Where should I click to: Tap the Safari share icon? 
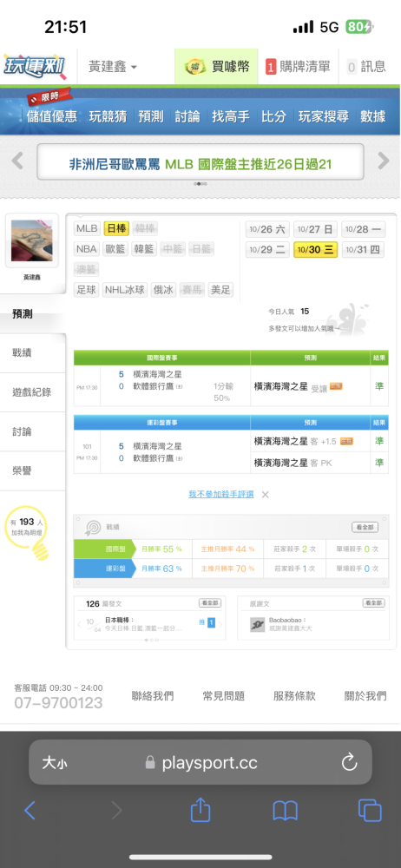pos(200,811)
